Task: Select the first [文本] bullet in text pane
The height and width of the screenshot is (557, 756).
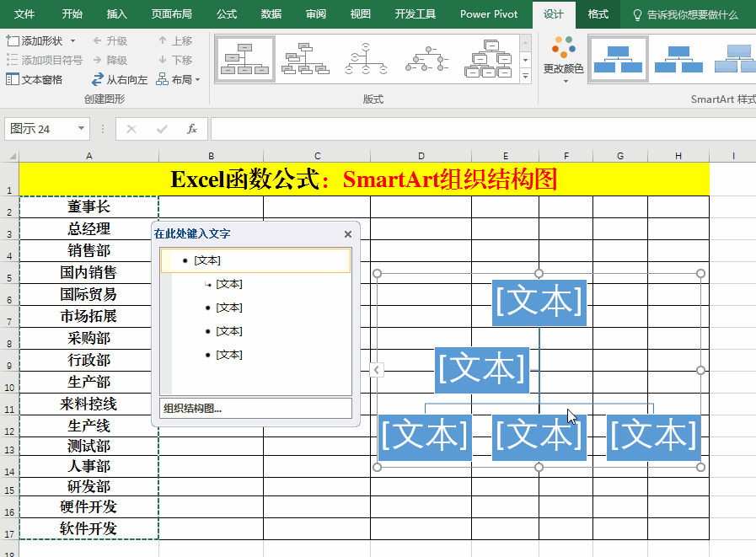Action: 207,261
